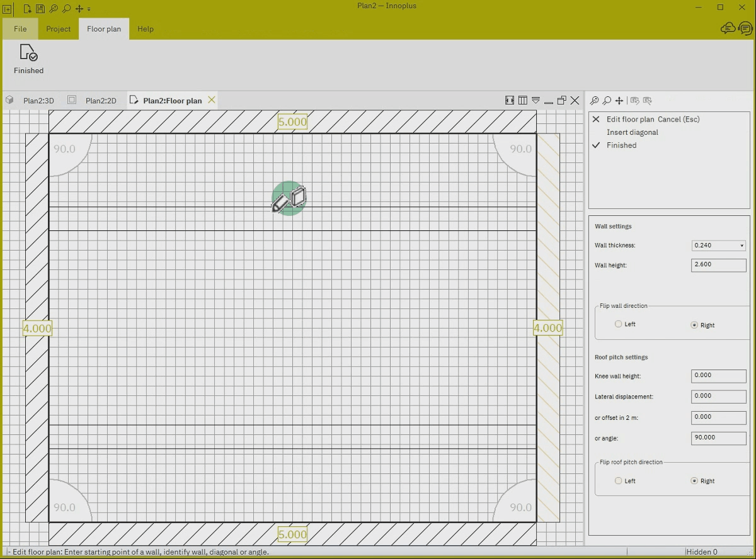Click the Finished icon in the ribbon
Image resolution: width=756 pixels, height=559 pixels.
coord(28,53)
